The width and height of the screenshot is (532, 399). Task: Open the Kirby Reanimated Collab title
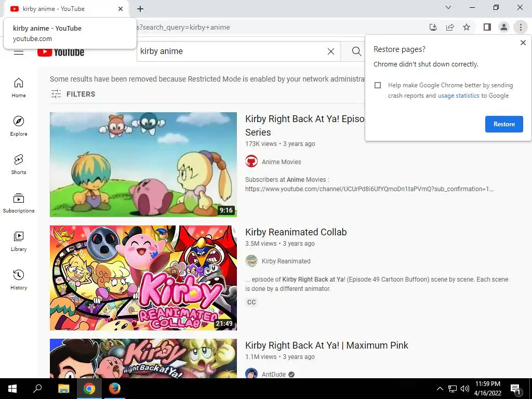point(296,232)
